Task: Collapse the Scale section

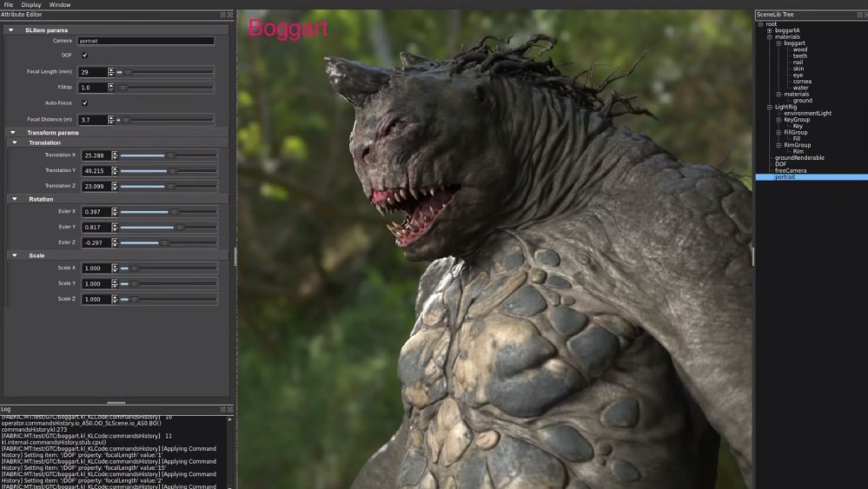Action: click(15, 255)
